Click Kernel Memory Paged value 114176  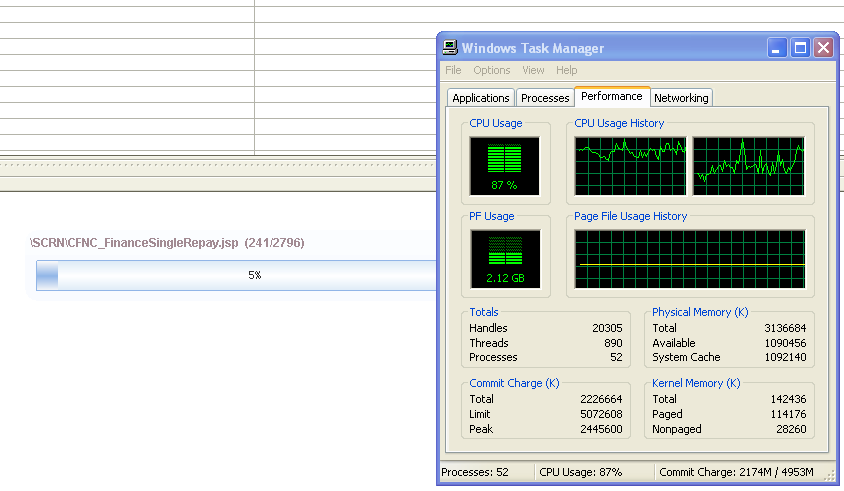tap(789, 414)
